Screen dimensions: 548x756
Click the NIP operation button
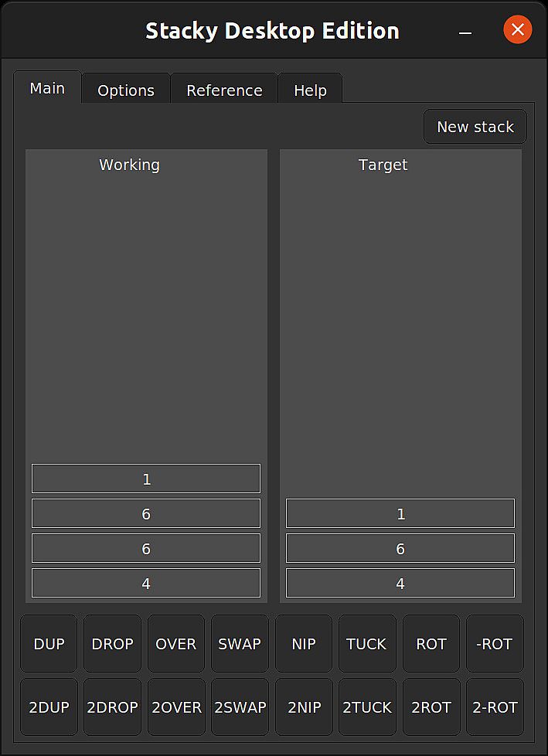click(304, 643)
